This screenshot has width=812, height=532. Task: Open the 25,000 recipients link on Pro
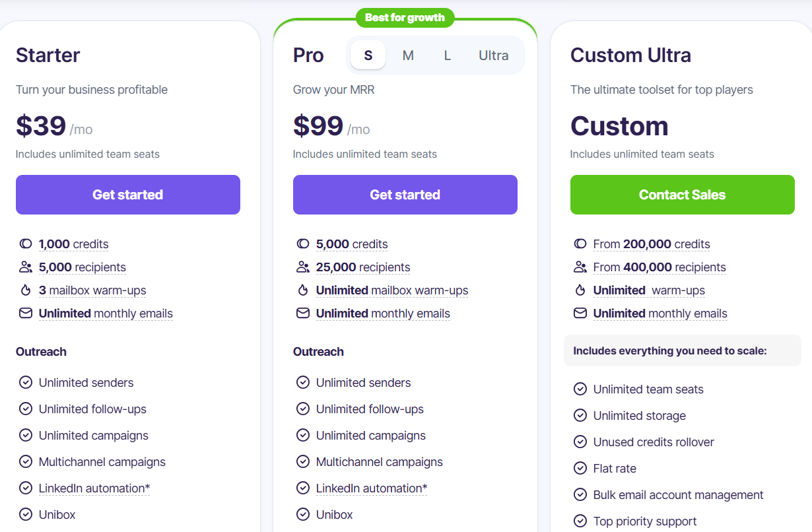pyautogui.click(x=362, y=267)
